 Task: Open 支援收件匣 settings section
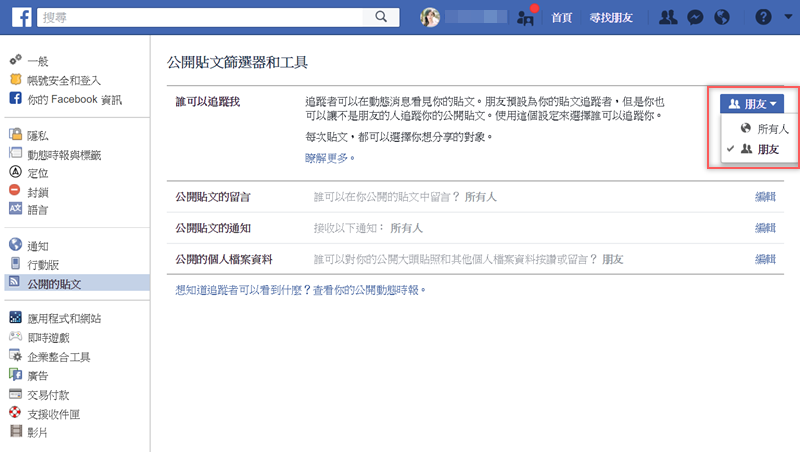(x=54, y=414)
